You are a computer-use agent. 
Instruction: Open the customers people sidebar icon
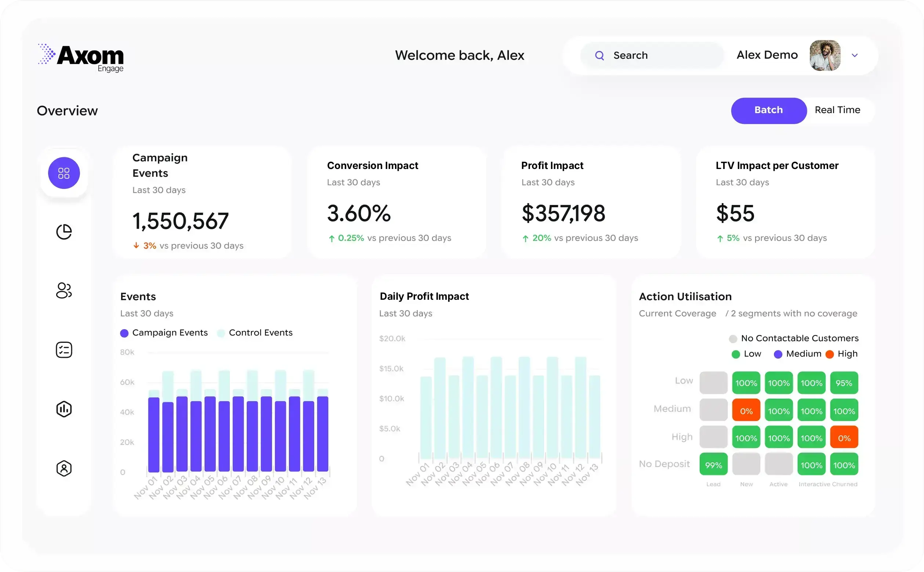tap(64, 291)
